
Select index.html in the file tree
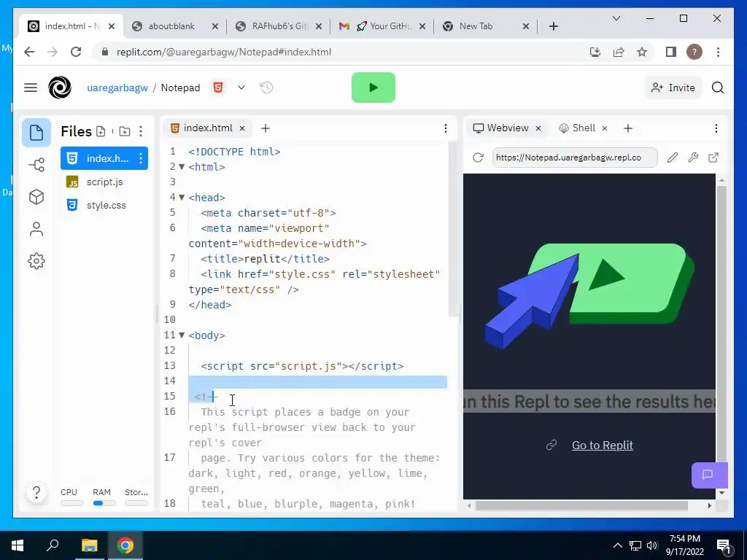point(104,158)
